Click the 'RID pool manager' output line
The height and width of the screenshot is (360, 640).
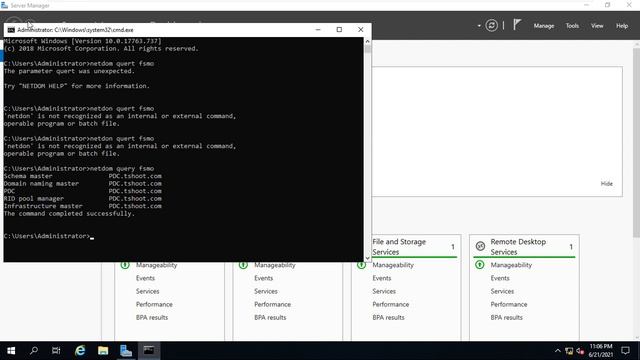pos(83,198)
